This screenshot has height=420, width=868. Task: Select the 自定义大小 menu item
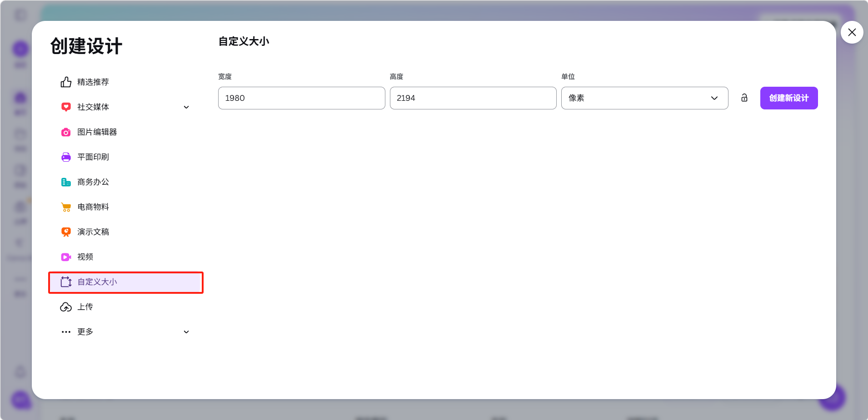pyautogui.click(x=125, y=282)
